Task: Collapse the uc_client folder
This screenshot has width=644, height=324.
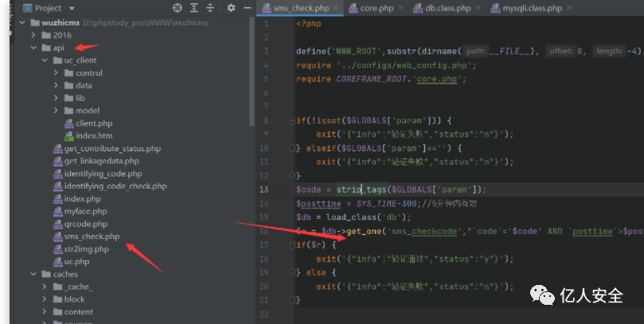Action: 45,61
